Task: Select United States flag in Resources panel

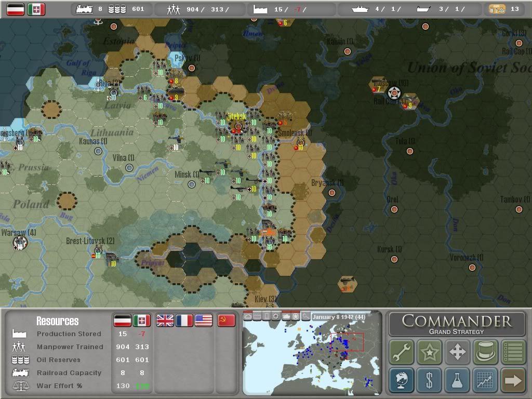Action: click(x=204, y=320)
